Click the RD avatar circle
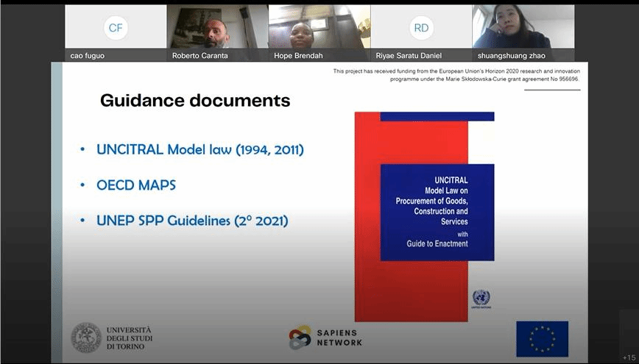The height and width of the screenshot is (364, 639). coord(421,28)
